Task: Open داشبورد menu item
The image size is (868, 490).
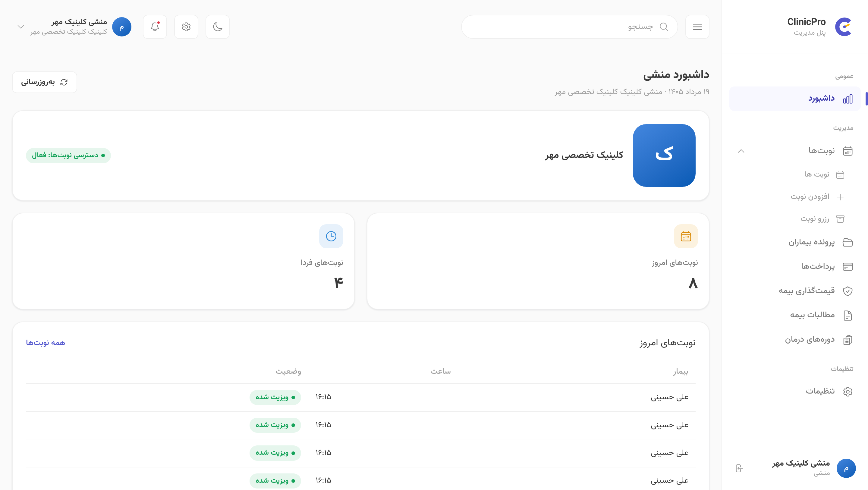Action: [x=795, y=99]
